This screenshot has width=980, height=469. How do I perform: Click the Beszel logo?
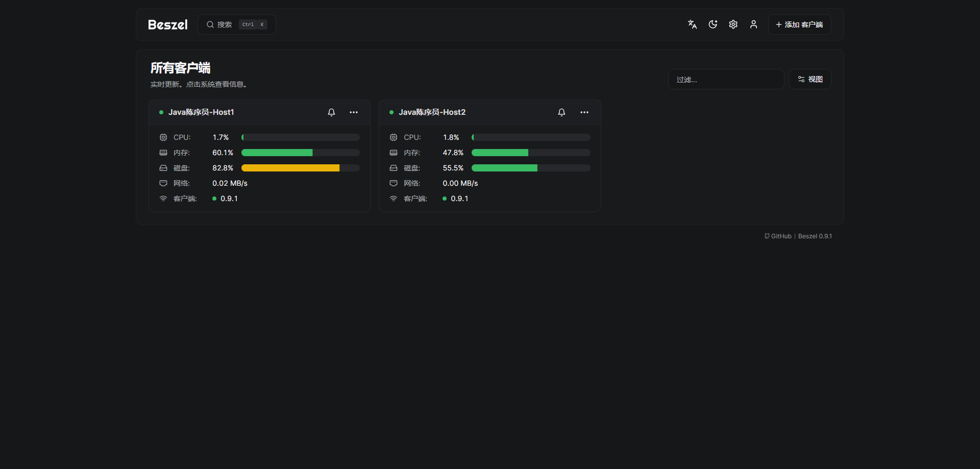[x=167, y=24]
